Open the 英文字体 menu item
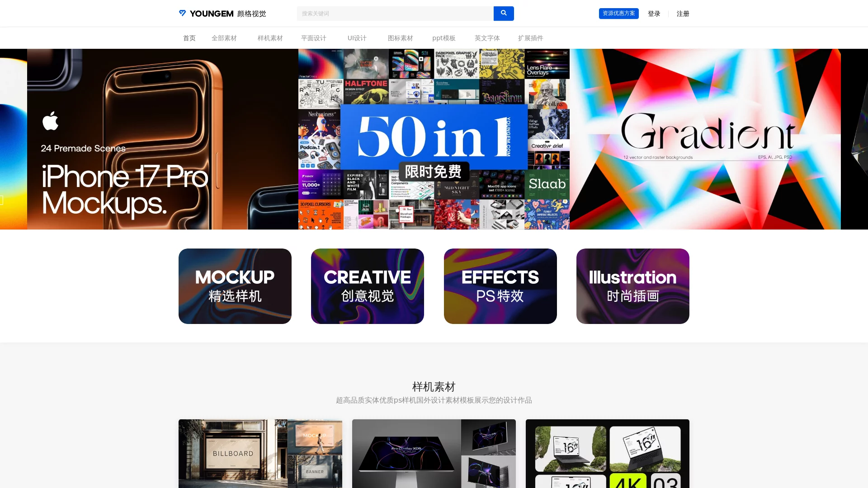The image size is (868, 488). (x=487, y=38)
